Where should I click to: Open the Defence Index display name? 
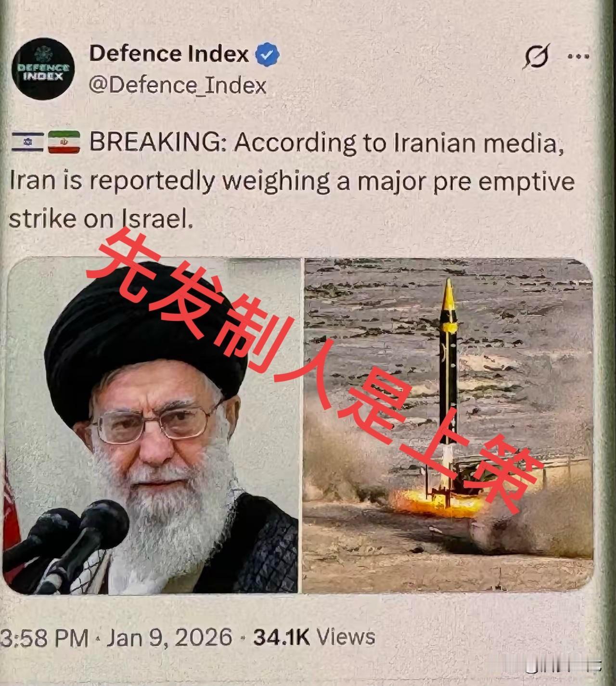[x=169, y=53]
